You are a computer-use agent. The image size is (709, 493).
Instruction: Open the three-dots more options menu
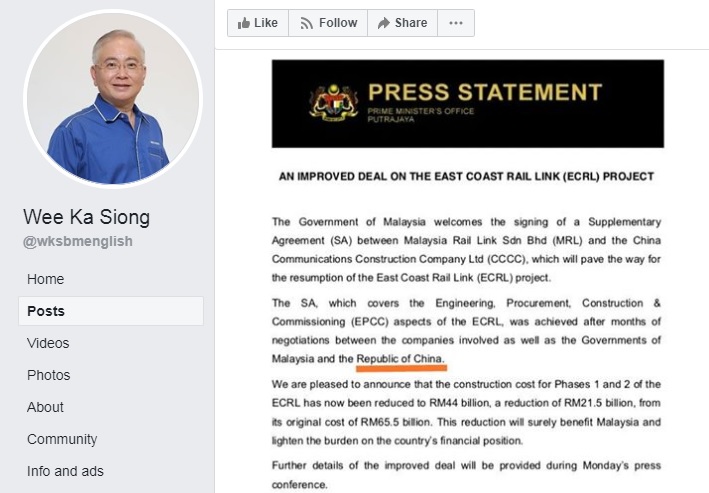click(x=456, y=23)
